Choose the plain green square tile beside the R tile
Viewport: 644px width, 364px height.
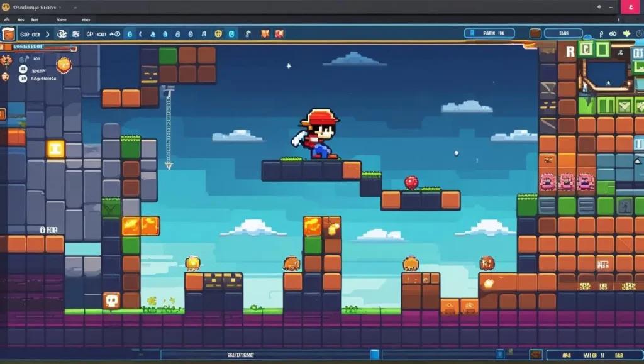[602, 50]
